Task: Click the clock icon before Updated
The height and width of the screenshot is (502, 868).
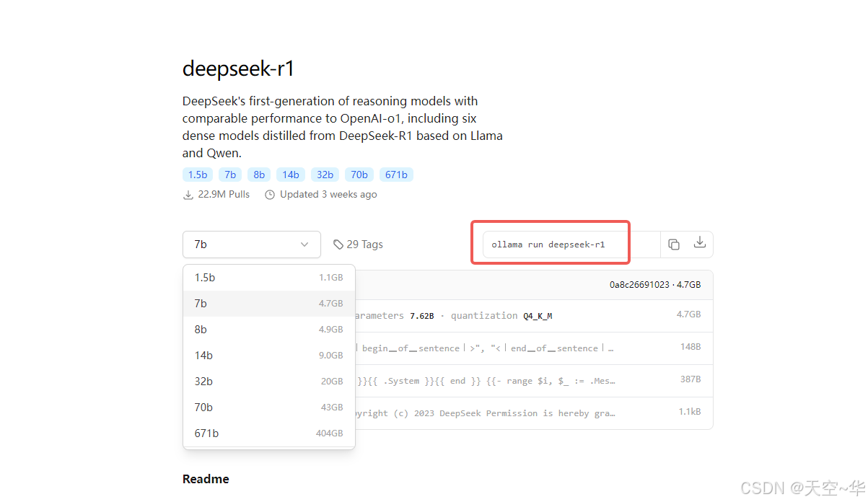Action: [x=270, y=195]
